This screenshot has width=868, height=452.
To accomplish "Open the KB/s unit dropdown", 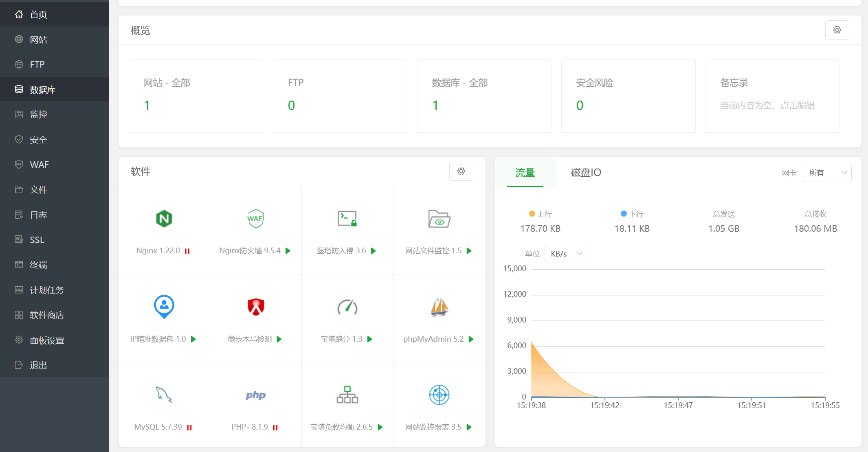I will point(565,254).
